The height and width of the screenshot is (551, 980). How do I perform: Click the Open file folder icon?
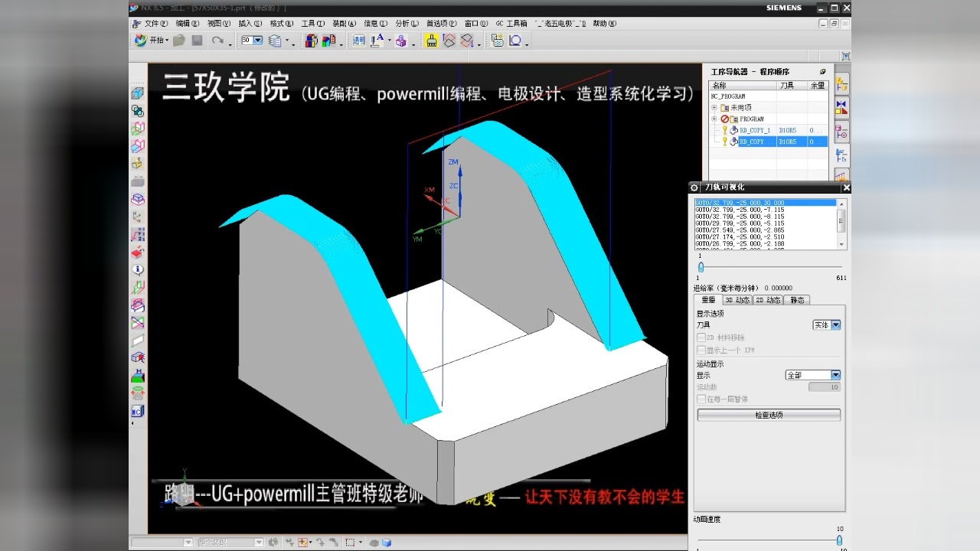pos(179,40)
